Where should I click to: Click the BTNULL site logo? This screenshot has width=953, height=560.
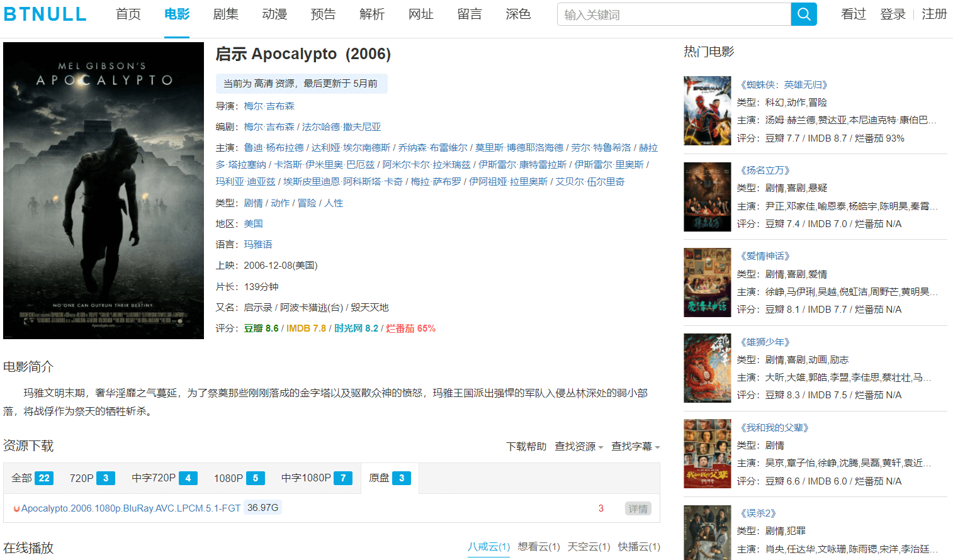(x=45, y=14)
